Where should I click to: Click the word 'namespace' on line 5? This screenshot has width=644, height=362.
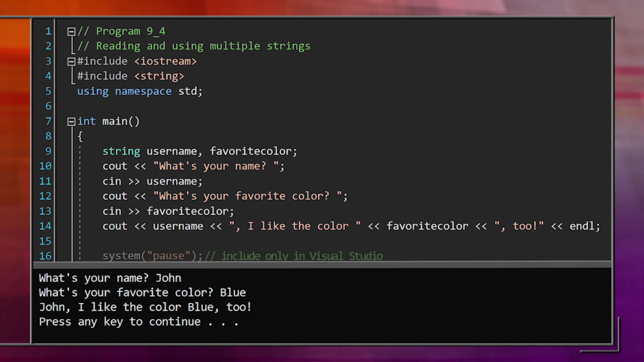tap(143, 92)
